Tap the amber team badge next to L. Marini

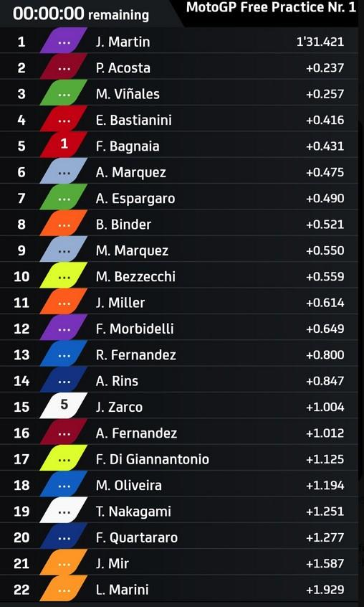pos(63,589)
